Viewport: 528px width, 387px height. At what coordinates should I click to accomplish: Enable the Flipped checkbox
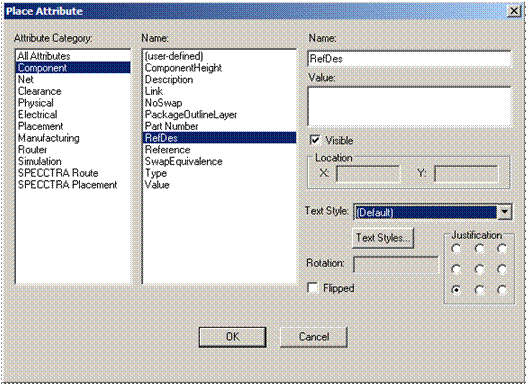(313, 288)
